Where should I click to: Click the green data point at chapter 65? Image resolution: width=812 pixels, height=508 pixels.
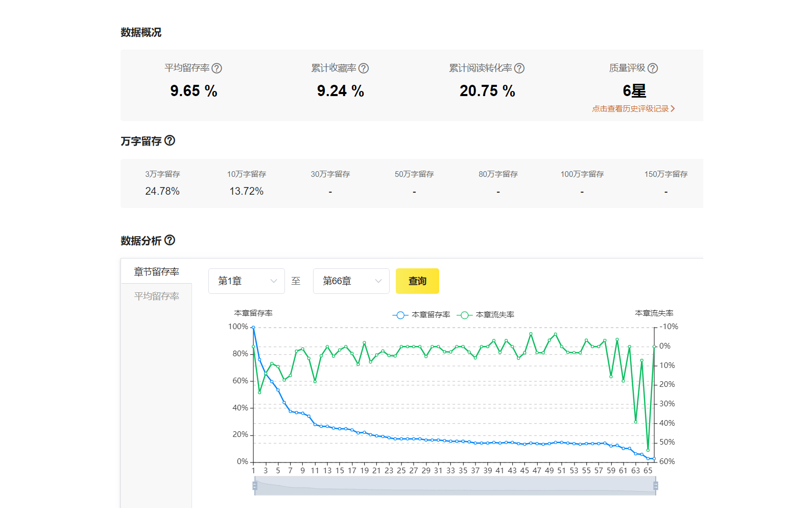tap(648, 450)
